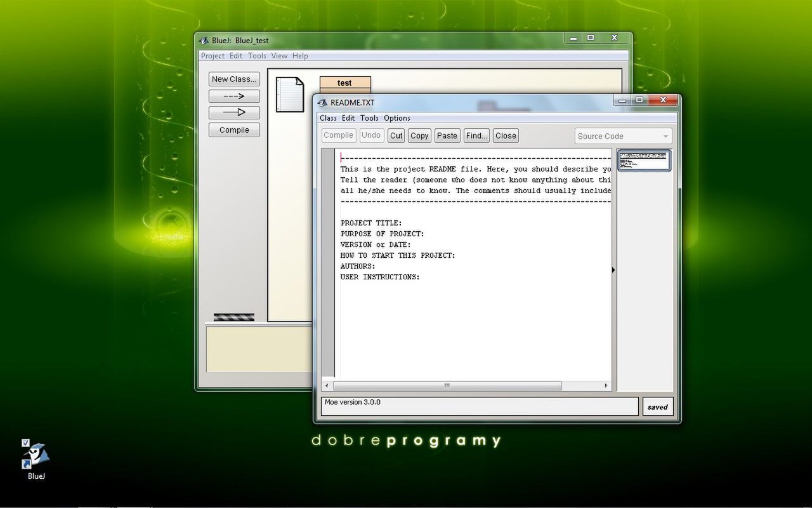Viewport: 812px width, 508px height.
Task: Open Help menu in BlueJ window
Action: pos(300,56)
